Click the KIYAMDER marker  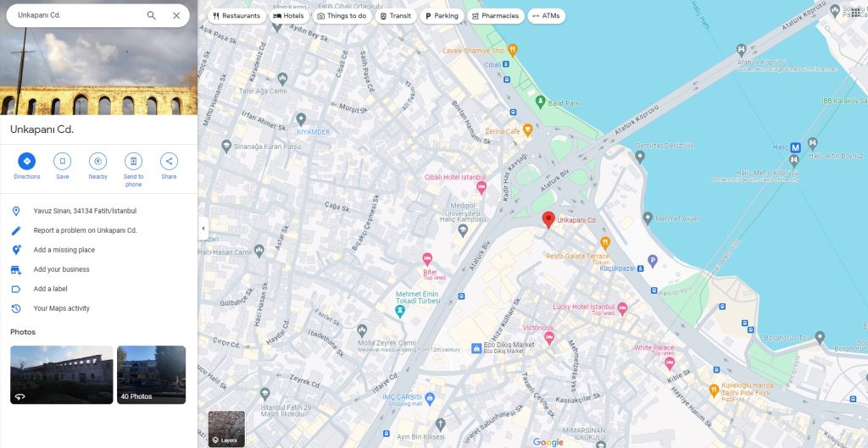click(301, 119)
